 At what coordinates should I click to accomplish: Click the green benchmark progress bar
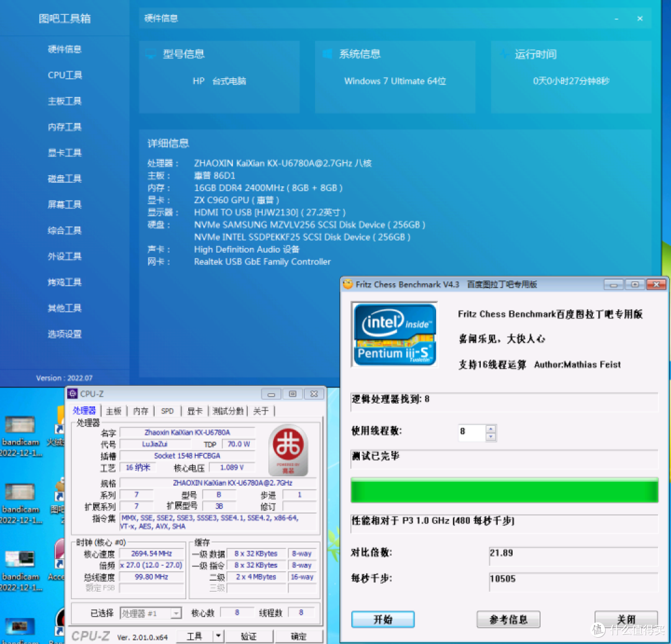(504, 490)
